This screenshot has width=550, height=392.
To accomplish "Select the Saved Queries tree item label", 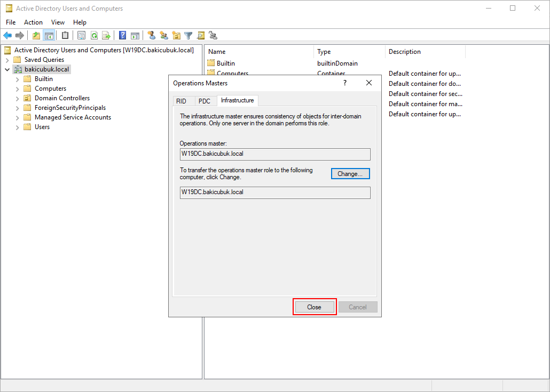I will pos(44,60).
